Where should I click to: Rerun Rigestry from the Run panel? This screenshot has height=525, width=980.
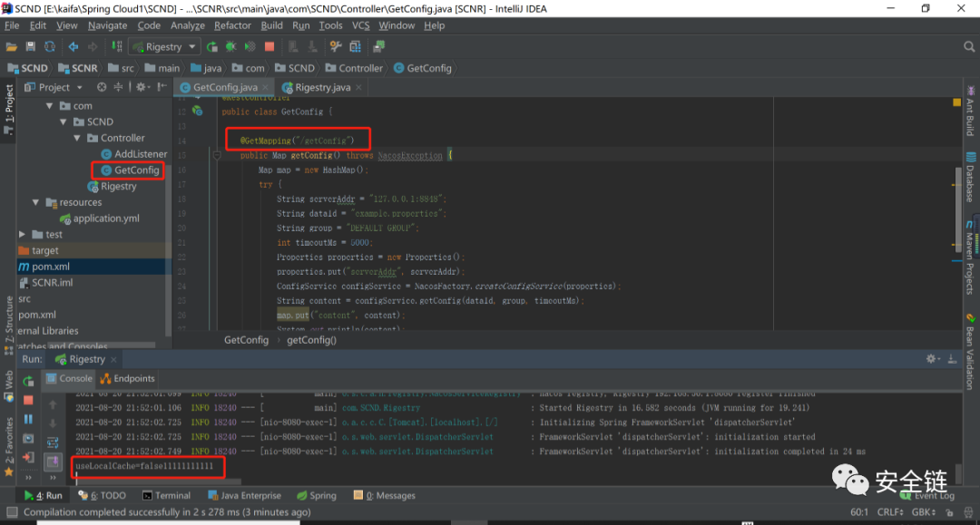(x=28, y=381)
